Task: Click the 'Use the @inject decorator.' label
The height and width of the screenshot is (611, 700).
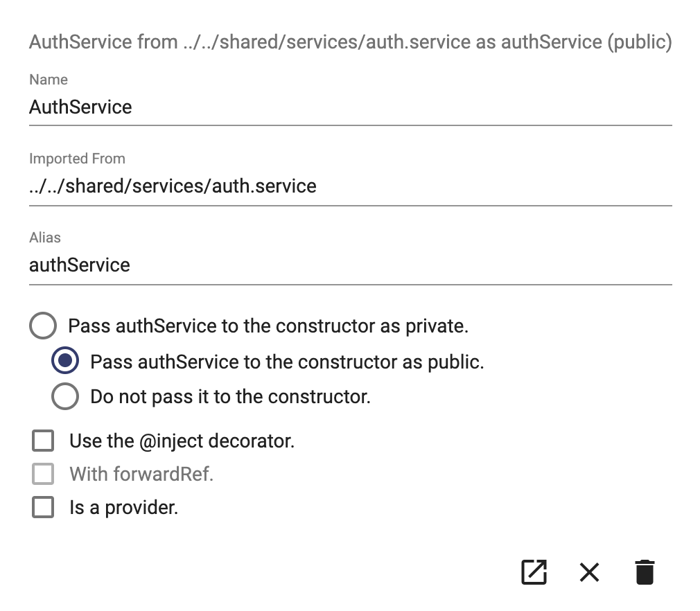Action: point(182,441)
